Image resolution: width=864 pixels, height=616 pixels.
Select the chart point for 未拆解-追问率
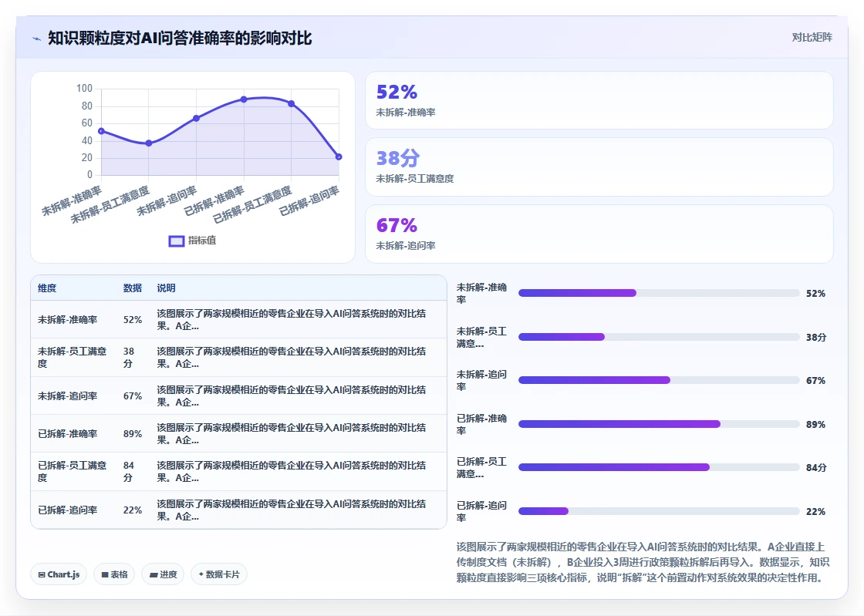pos(196,119)
